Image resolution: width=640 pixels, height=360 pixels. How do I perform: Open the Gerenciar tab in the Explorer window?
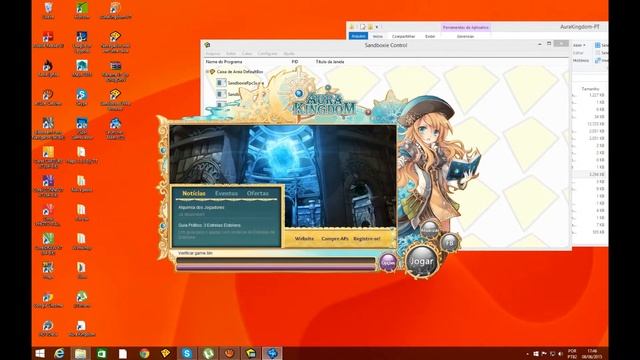(x=465, y=36)
